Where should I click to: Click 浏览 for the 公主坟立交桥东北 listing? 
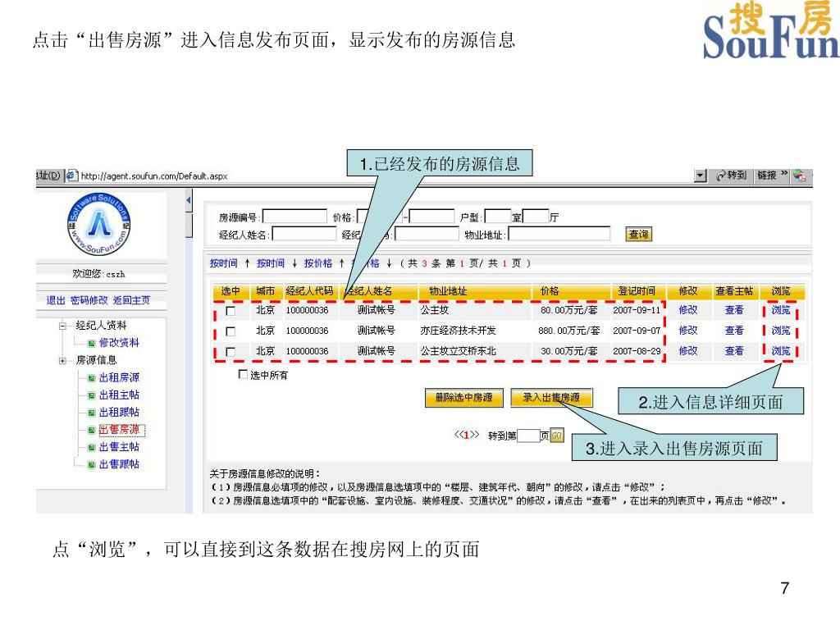click(781, 351)
